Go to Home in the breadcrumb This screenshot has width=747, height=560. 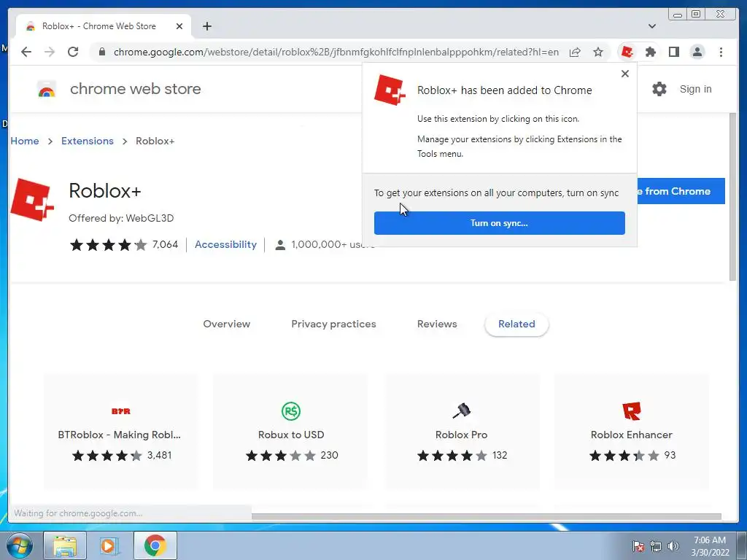(x=25, y=141)
